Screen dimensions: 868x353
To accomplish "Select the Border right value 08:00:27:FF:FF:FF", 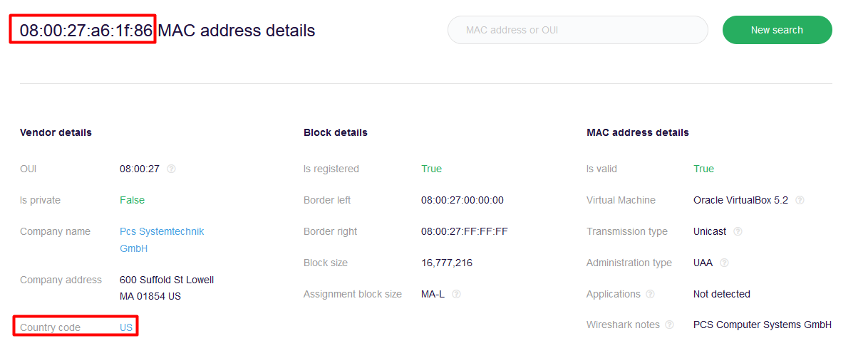I will [464, 232].
